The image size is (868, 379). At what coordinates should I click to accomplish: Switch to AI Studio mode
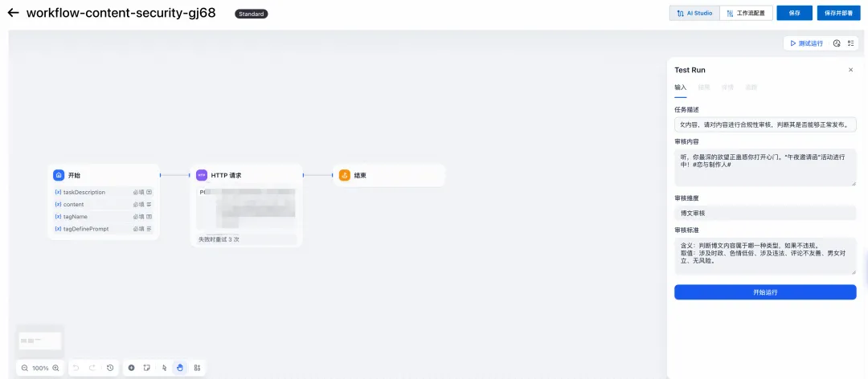point(694,13)
